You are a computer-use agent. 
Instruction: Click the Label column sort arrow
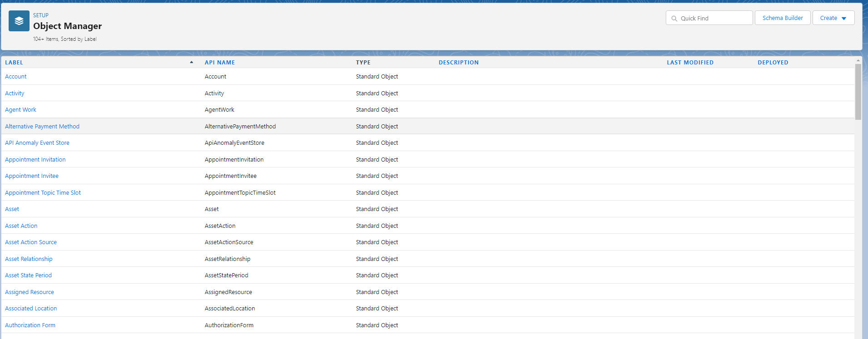click(x=191, y=62)
